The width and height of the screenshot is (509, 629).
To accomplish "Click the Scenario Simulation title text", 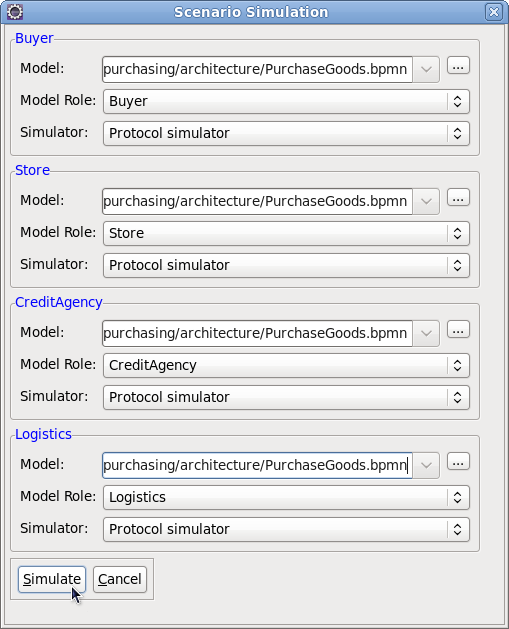I will pos(251,12).
